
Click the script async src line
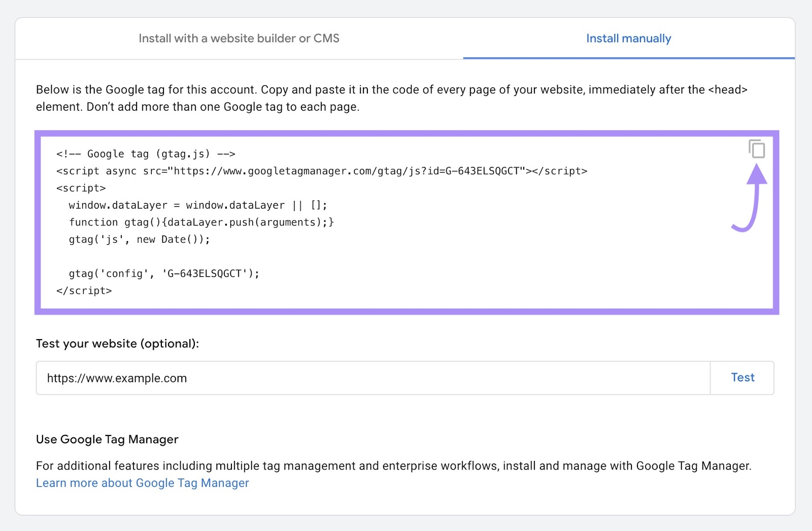pos(323,171)
